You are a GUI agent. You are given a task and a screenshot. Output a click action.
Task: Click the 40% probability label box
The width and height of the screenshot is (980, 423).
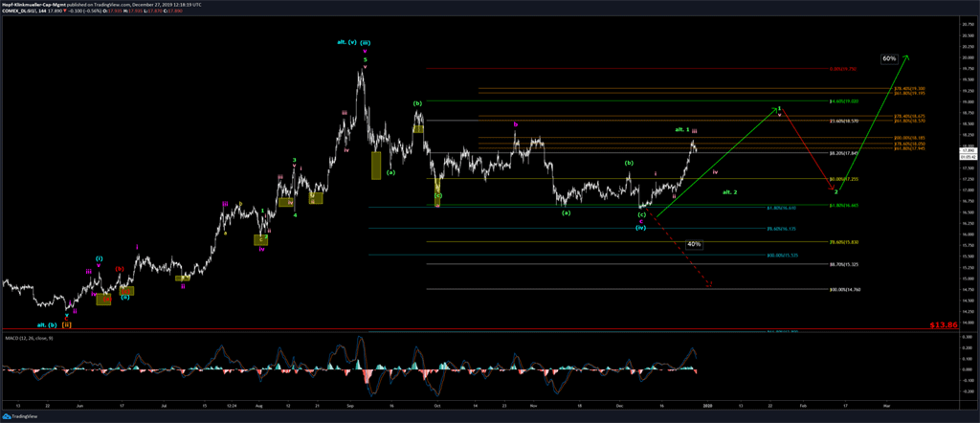click(694, 244)
